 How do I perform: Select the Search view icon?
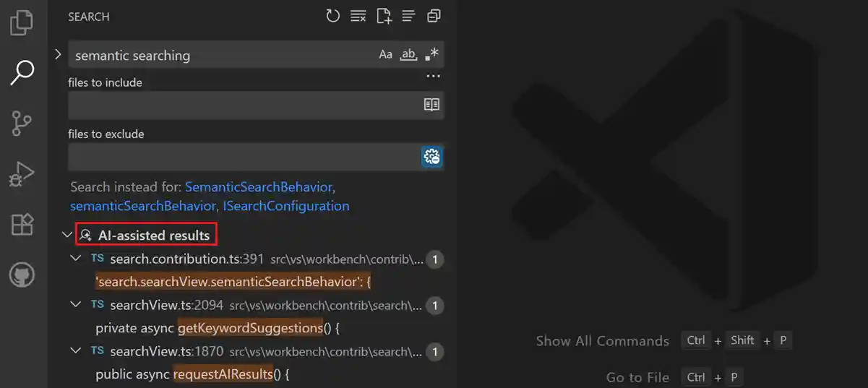coord(22,72)
